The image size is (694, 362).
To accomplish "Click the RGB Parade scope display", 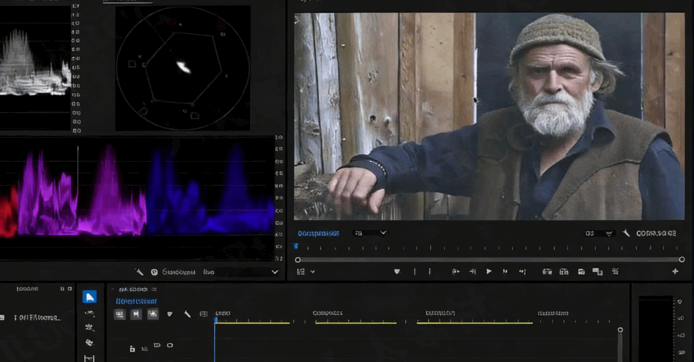I will pyautogui.click(x=137, y=197).
